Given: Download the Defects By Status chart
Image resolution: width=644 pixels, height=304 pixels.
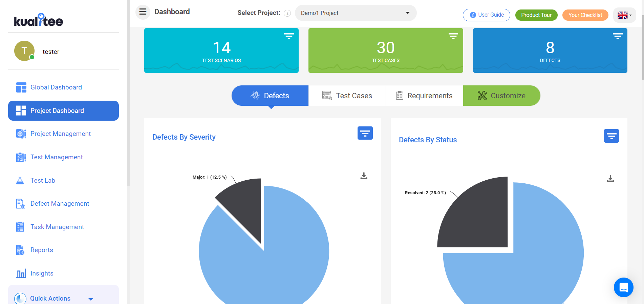Looking at the screenshot, I should [x=610, y=179].
